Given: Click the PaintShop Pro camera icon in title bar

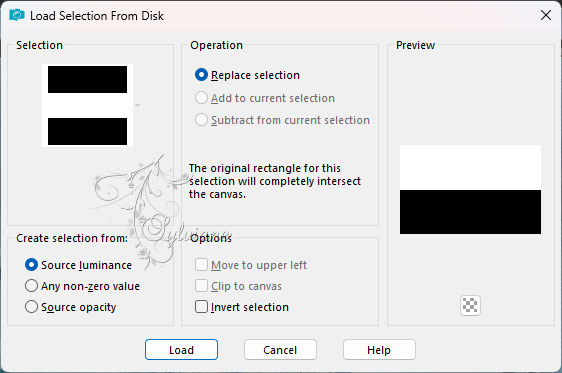Looking at the screenshot, I should [x=16, y=15].
